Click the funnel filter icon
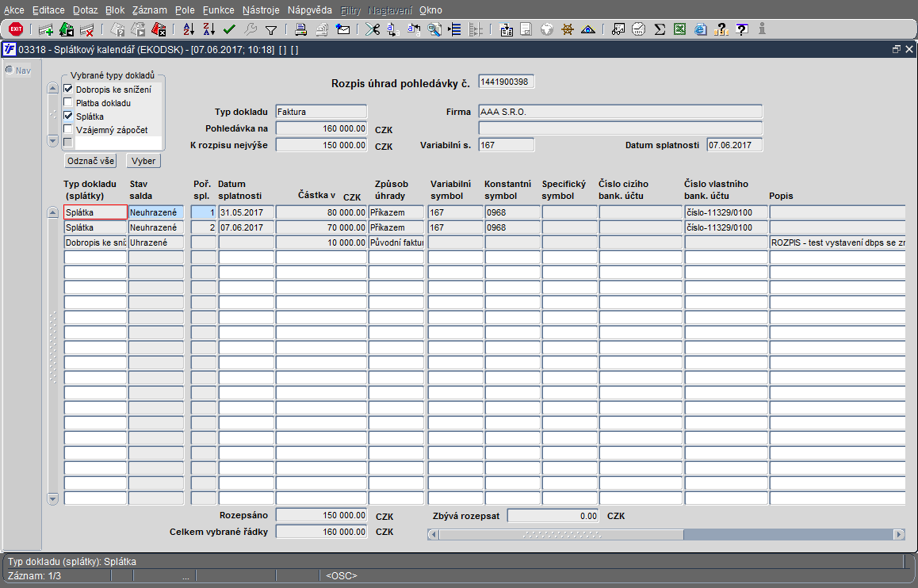The image size is (918, 588). (x=271, y=29)
